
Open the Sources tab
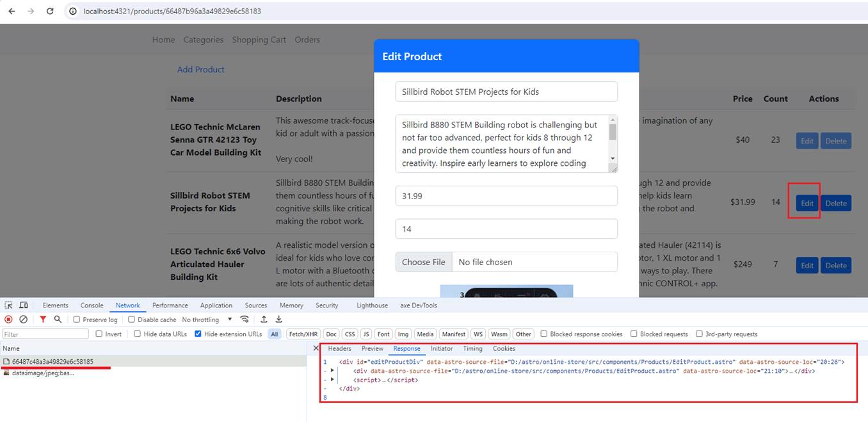coord(256,305)
